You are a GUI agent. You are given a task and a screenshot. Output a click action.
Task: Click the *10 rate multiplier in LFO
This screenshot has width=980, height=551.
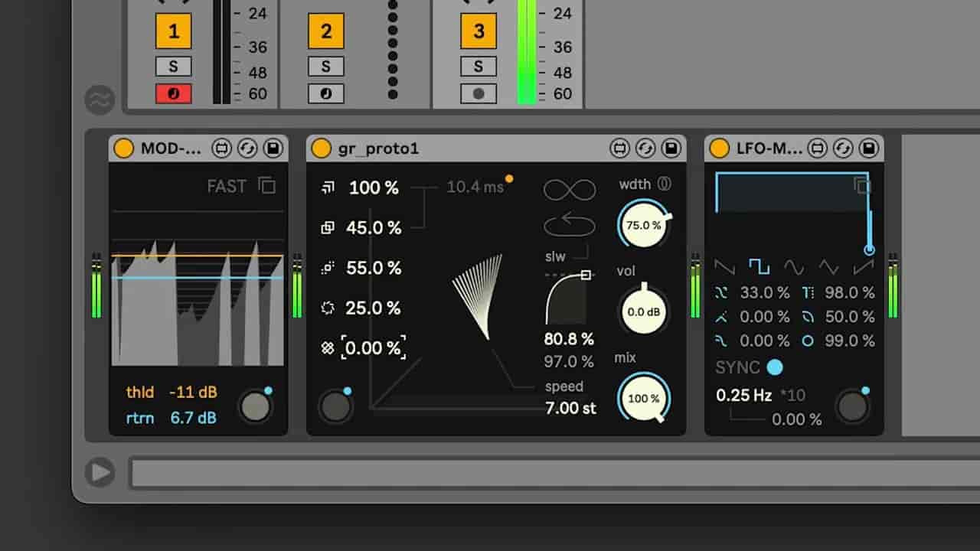pyautogui.click(x=792, y=396)
